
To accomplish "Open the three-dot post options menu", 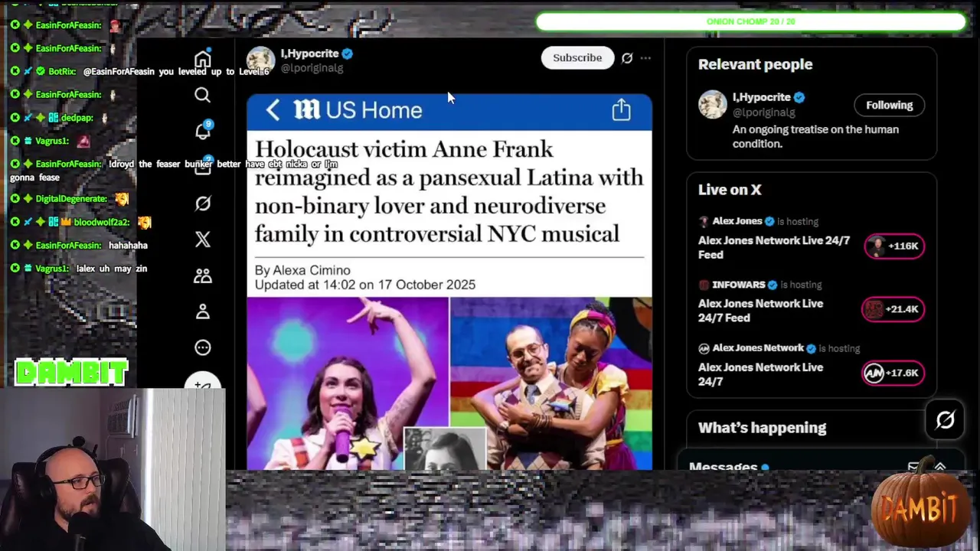I will pyautogui.click(x=645, y=58).
